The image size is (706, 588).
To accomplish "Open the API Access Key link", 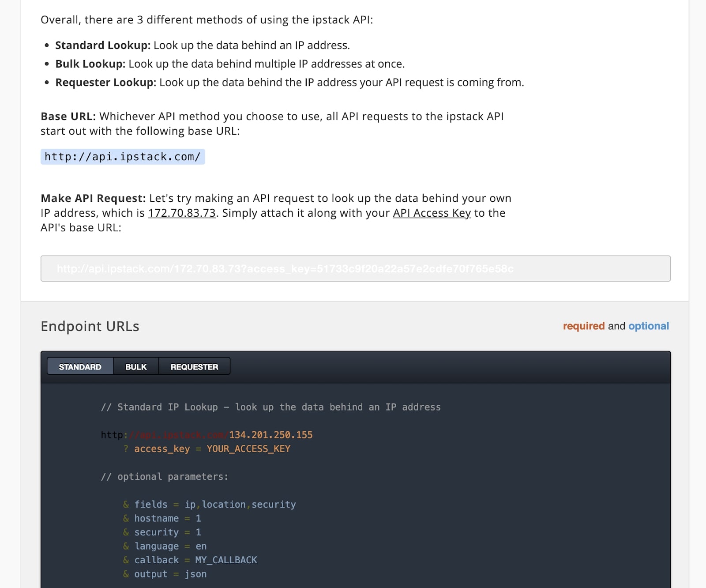I will (432, 213).
